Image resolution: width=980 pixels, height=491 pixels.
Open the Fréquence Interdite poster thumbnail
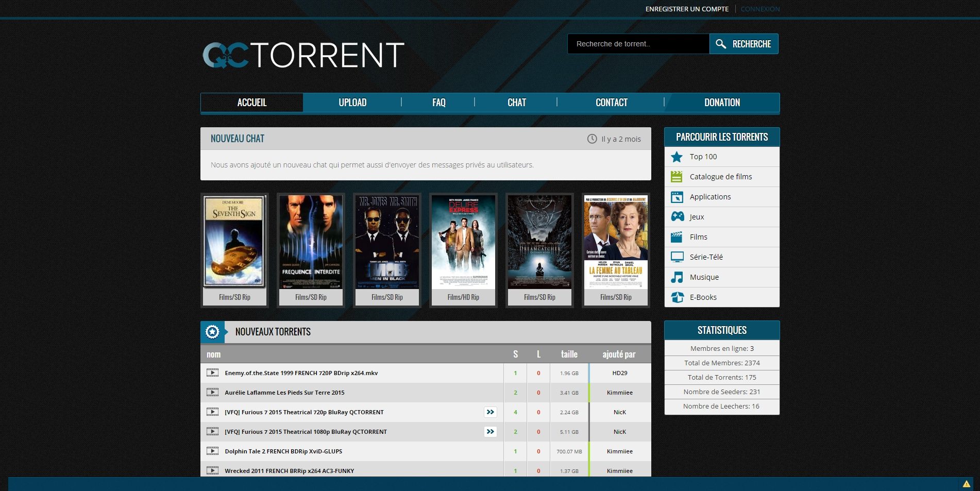click(x=311, y=242)
